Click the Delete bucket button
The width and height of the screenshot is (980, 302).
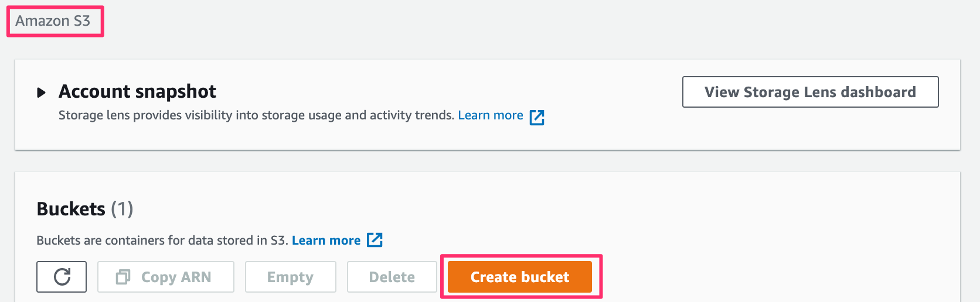(x=392, y=277)
